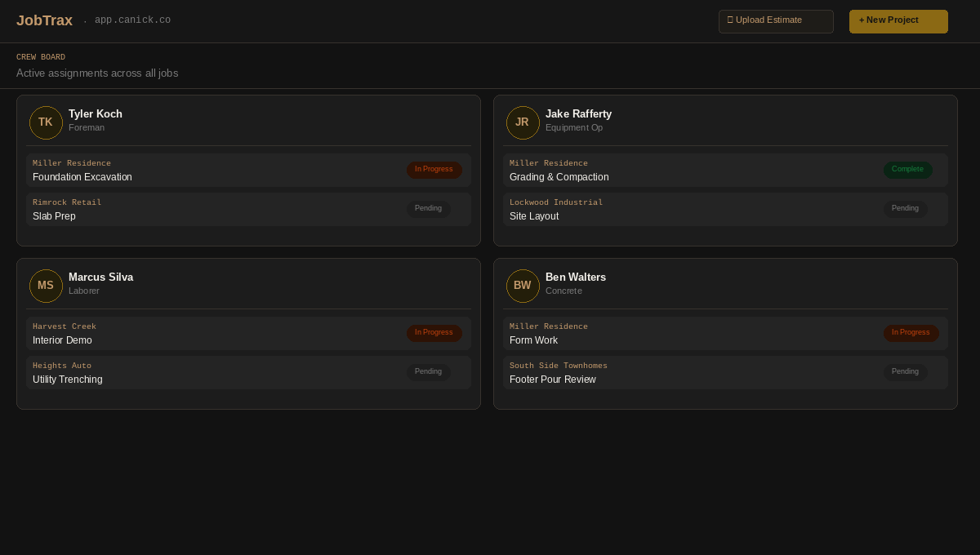Click the Upload Estimate button
Viewport: 980px width, 555px height.
tap(776, 21)
